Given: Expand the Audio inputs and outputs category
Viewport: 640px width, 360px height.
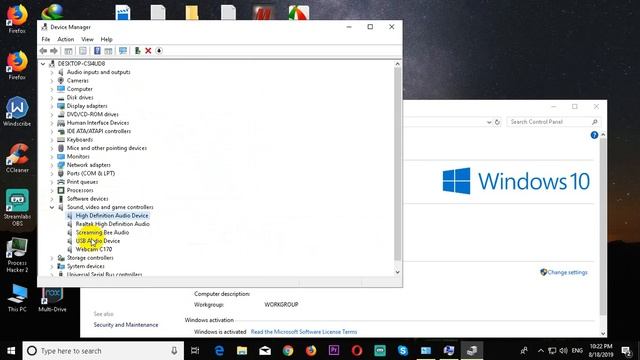Looking at the screenshot, I should (x=52, y=72).
